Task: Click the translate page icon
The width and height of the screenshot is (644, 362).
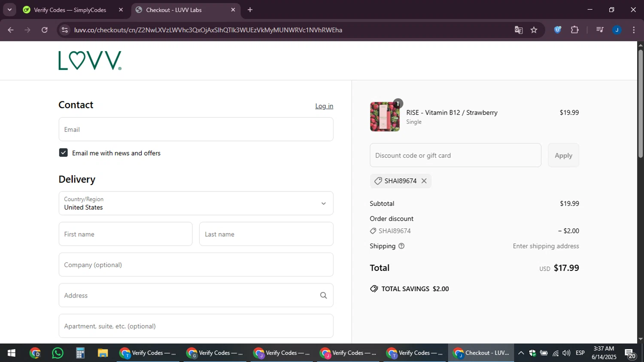Action: click(519, 30)
